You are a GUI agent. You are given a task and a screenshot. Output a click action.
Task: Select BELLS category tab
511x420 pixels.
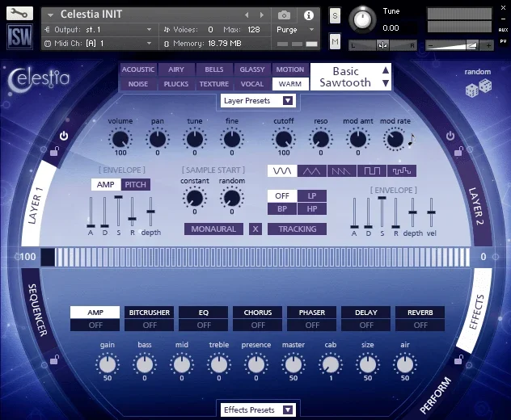214,69
